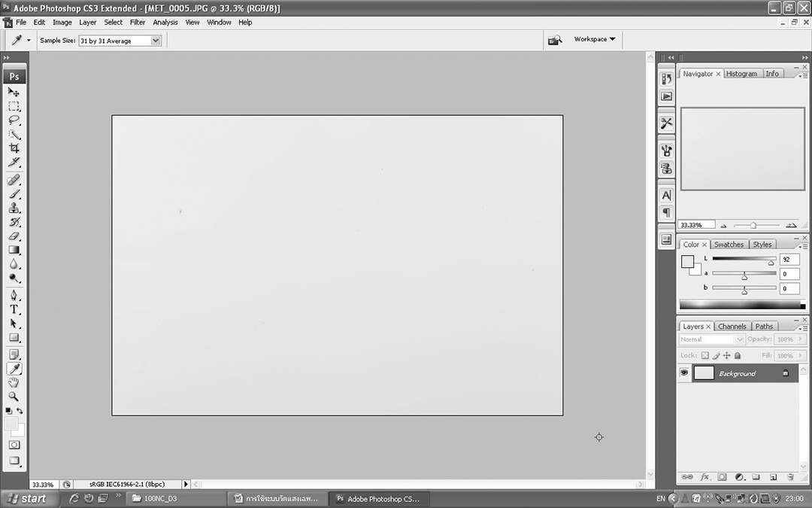
Task: Toggle Quick Mask mode button
Action: coord(14,445)
